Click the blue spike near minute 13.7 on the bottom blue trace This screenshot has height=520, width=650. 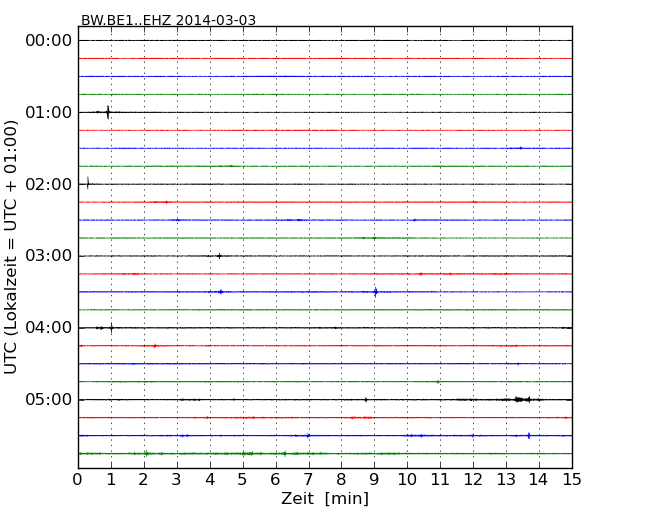pyautogui.click(x=529, y=435)
